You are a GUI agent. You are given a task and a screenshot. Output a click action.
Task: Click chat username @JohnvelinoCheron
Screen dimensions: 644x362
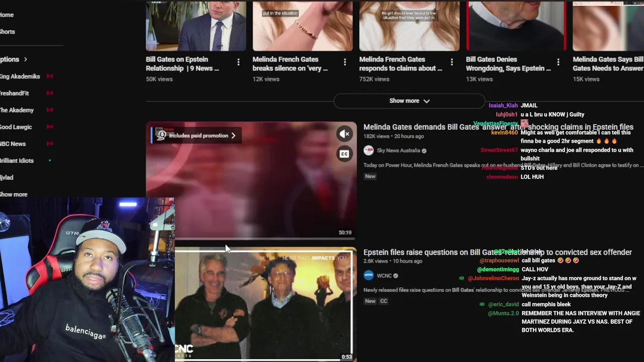(493, 279)
